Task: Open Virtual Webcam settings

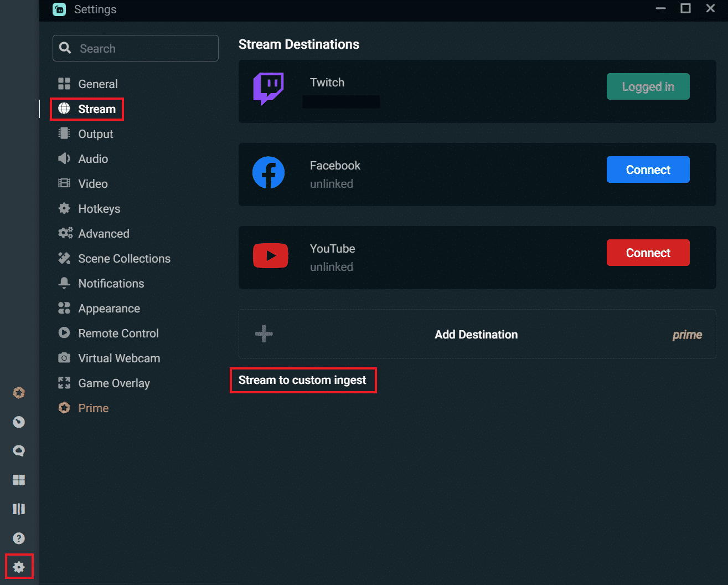Action: tap(119, 358)
